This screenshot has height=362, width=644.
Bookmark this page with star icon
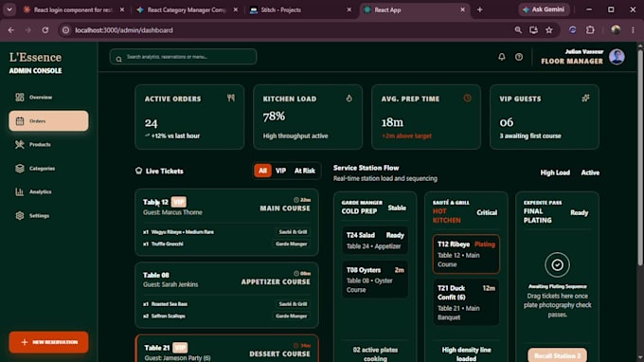coord(549,30)
